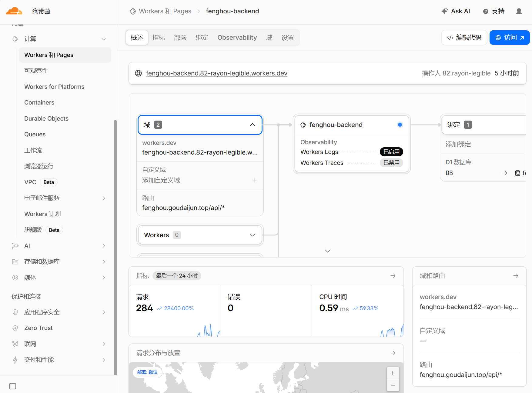Click the Zero Trust icon
The width and height of the screenshot is (532, 393).
pos(15,328)
